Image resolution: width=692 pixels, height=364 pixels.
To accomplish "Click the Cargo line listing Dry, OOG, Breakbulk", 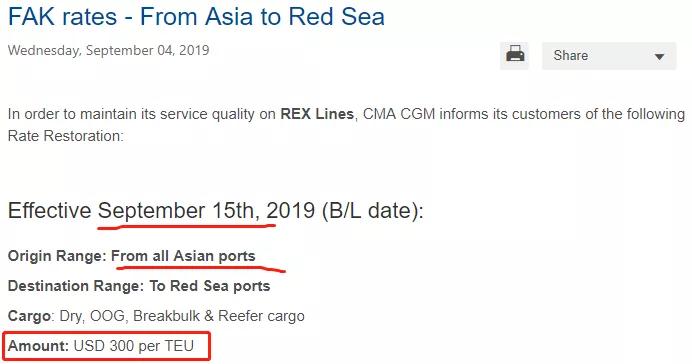I will tap(156, 316).
